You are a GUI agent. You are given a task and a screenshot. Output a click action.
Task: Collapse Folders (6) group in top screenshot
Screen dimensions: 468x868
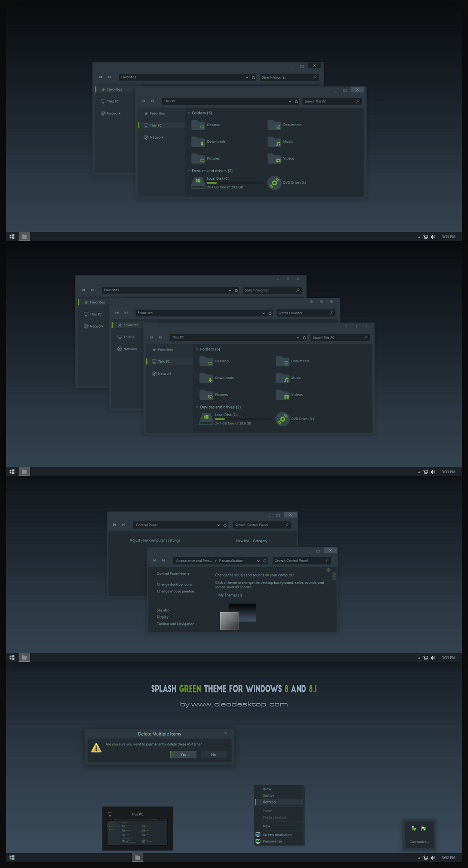[189, 113]
